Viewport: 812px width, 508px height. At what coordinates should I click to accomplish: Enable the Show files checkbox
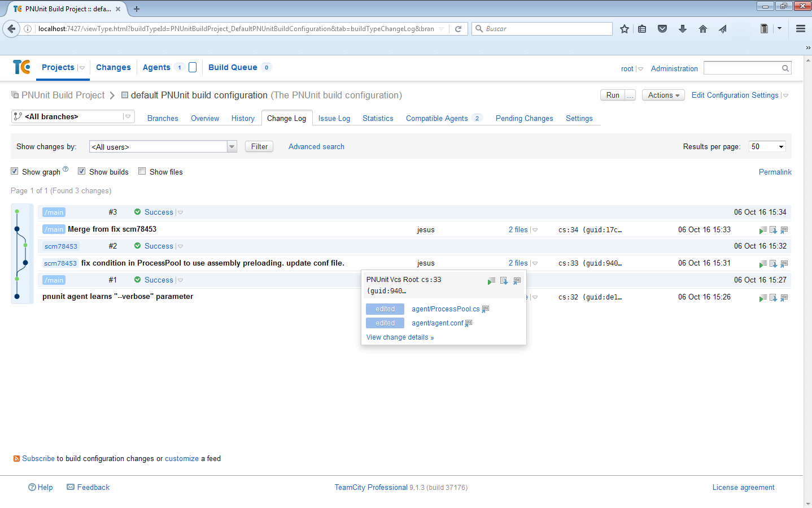142,171
